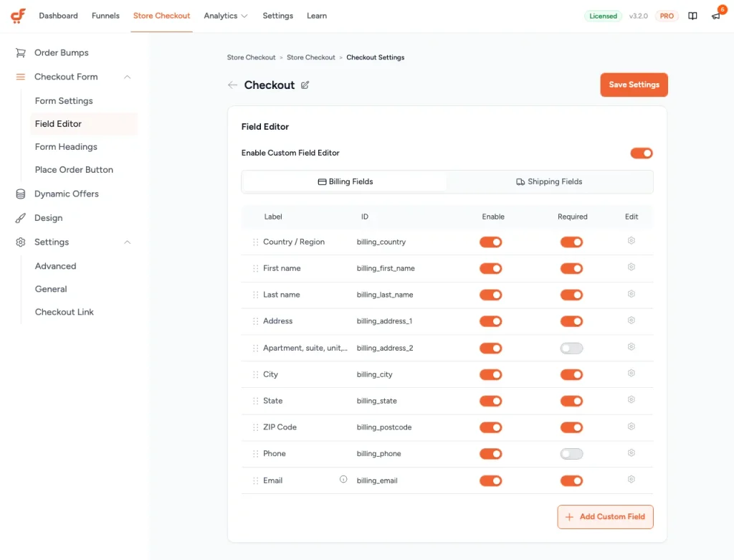This screenshot has width=734, height=560.
Task: Click Add Custom Field button
Action: 605,517
